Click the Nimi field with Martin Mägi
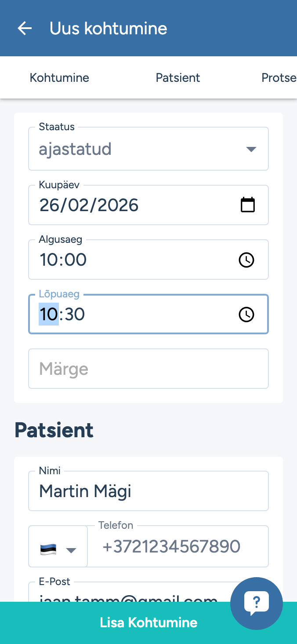 click(x=148, y=491)
